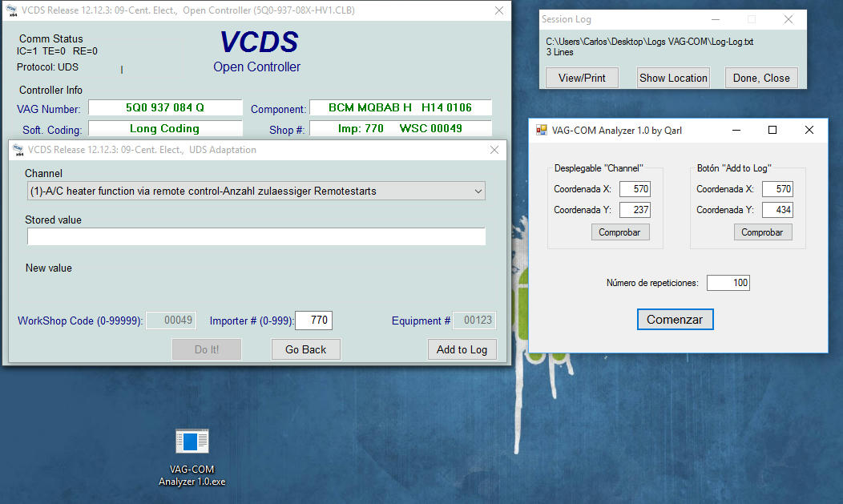This screenshot has width=843, height=504.
Task: Click the VAG-COM Analyzer window title icon
Action: click(x=542, y=130)
